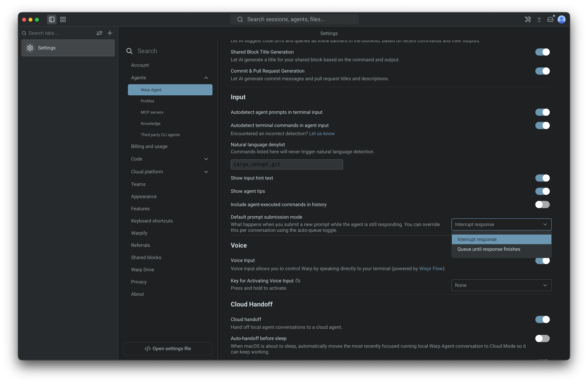Screen dimensions: 588x384
Task: Select Warp Agent in the sidebar
Action: click(170, 90)
